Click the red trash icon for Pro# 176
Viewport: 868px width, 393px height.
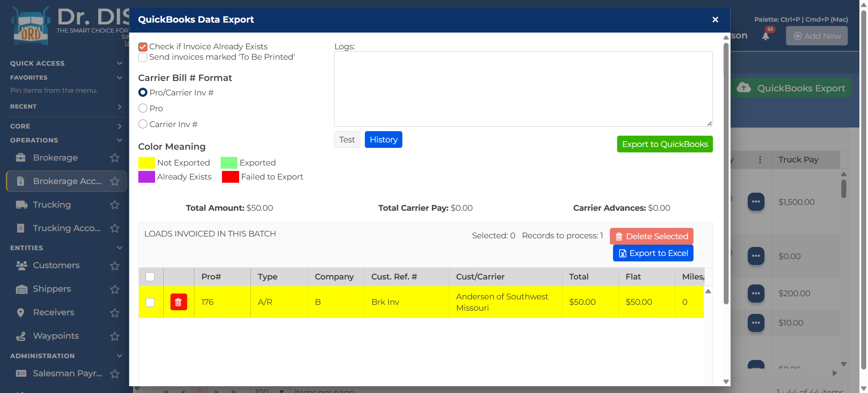point(179,302)
